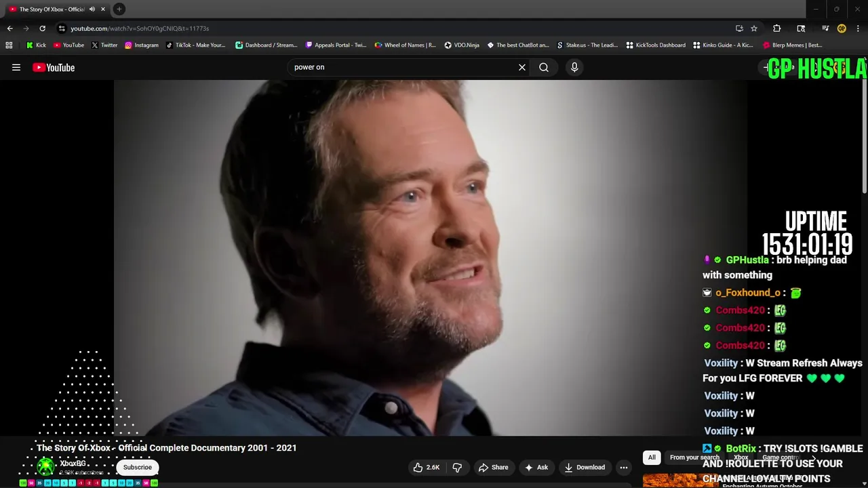
Task: Open the KickTools Dashboard bookmark
Action: [656, 45]
